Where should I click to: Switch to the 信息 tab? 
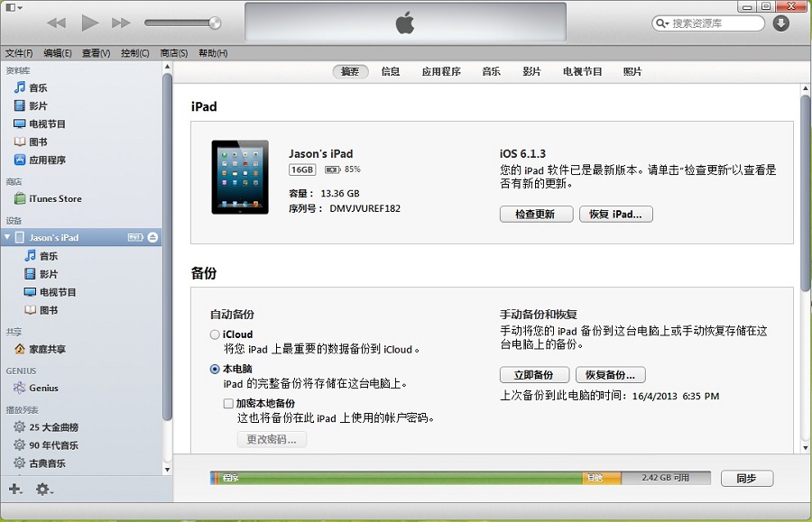point(390,71)
